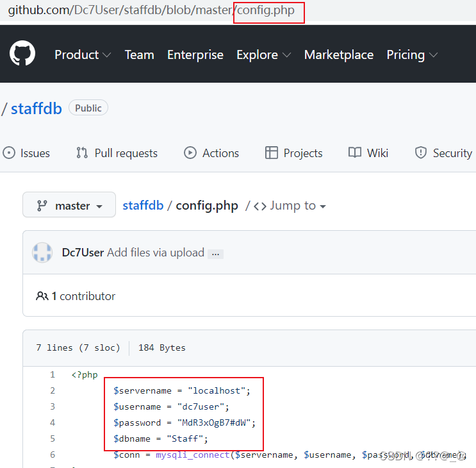This screenshot has width=476, height=468.
Task: Switch to the Projects tab
Action: pyautogui.click(x=294, y=153)
